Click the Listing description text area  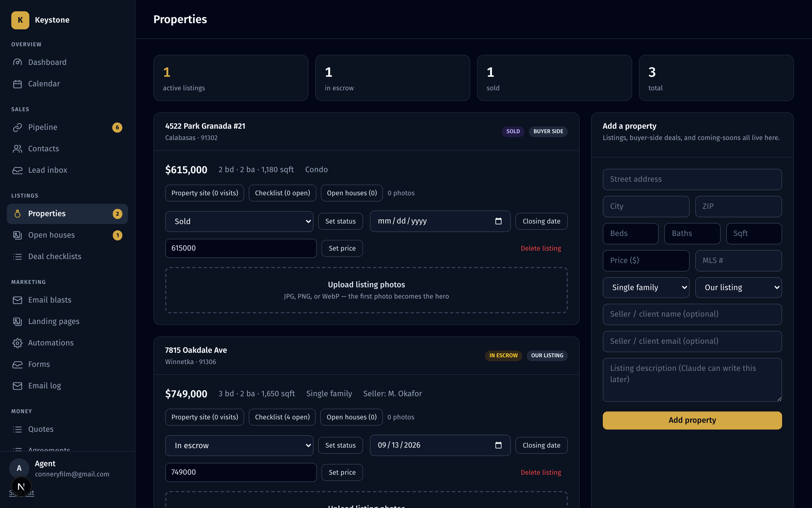coord(692,380)
